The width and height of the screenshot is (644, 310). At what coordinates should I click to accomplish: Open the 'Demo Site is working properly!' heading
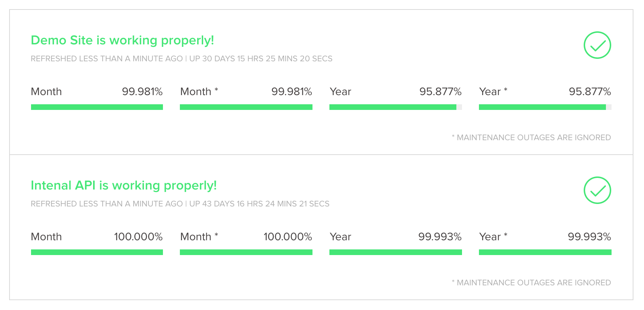pyautogui.click(x=122, y=41)
